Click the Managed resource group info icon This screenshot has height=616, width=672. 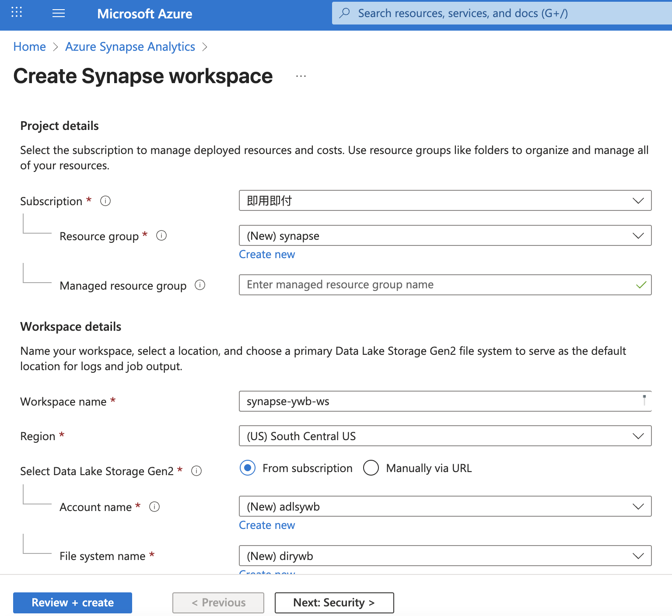click(x=200, y=285)
